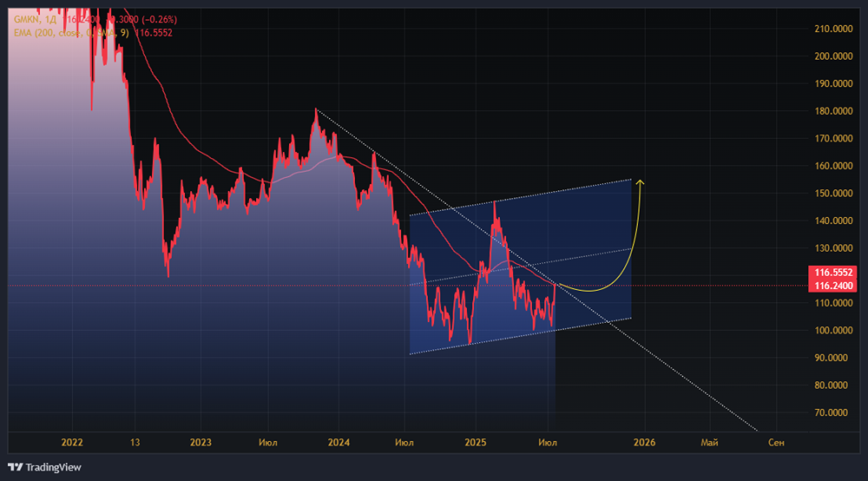Click the 210.0000 price axis label

tap(833, 29)
